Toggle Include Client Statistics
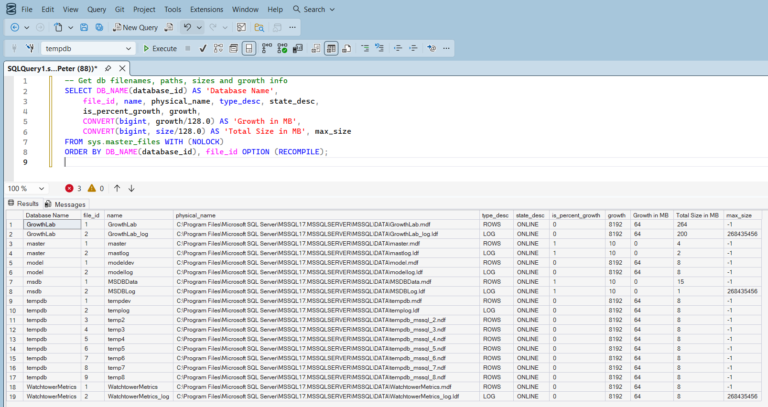 (297, 48)
